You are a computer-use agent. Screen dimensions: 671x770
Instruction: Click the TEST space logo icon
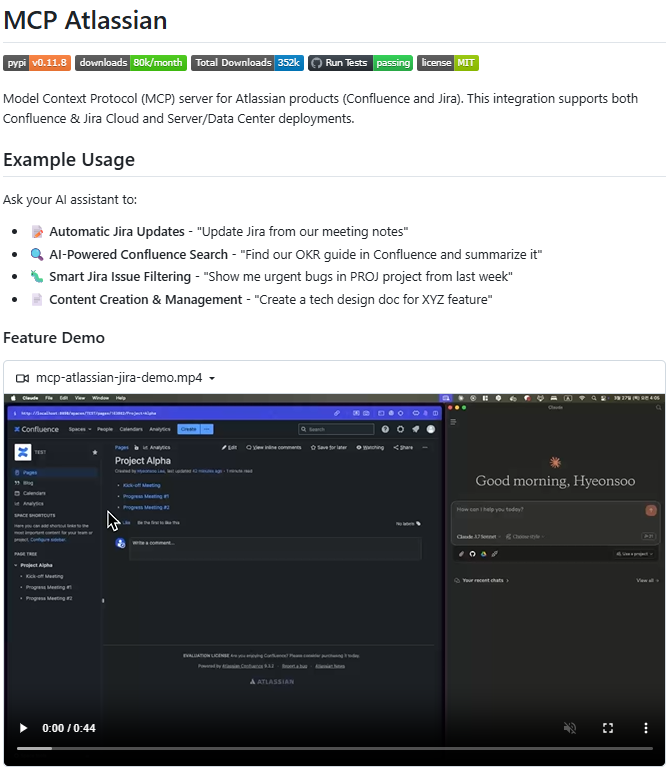(x=23, y=452)
